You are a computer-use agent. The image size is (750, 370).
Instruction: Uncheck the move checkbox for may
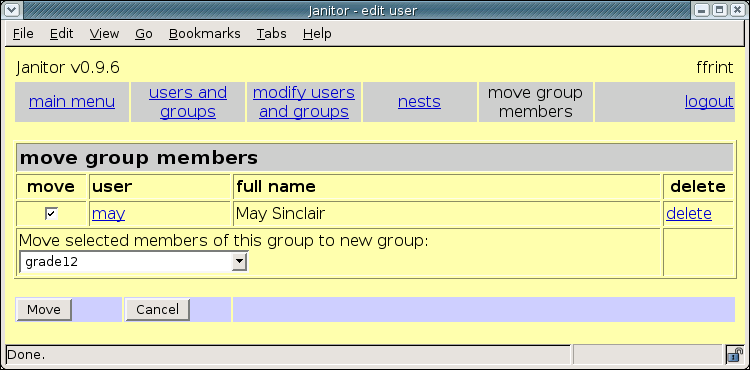pos(51,214)
